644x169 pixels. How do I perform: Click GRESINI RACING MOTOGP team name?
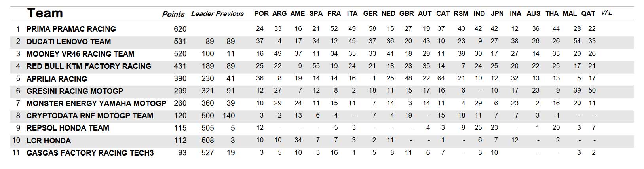[75, 91]
